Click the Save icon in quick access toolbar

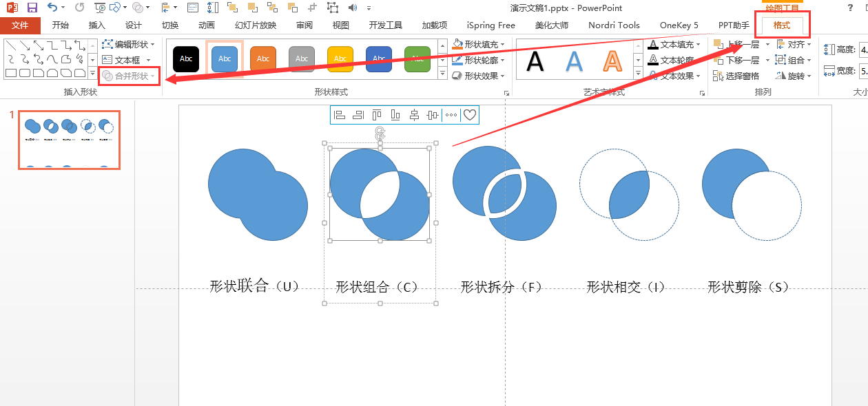(x=32, y=8)
